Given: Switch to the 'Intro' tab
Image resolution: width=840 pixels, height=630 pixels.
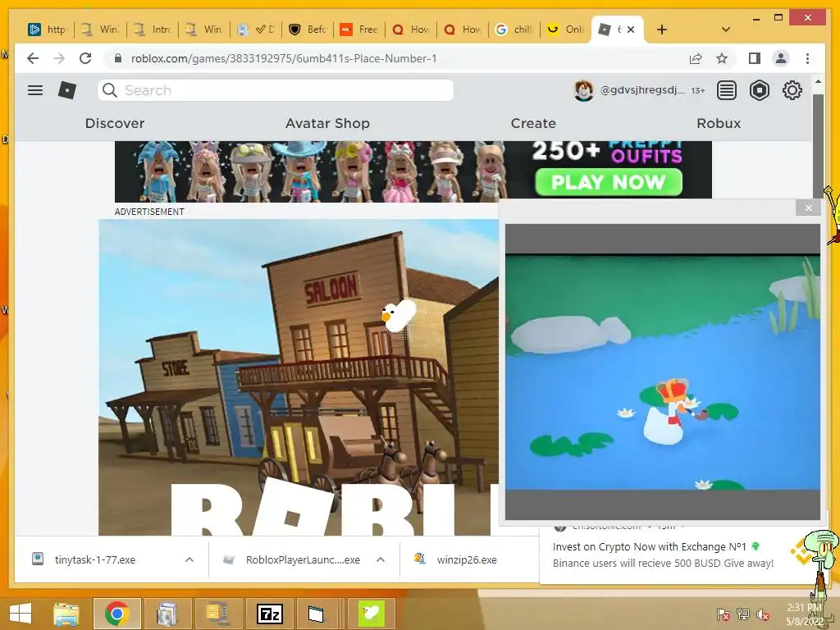Looking at the screenshot, I should tap(153, 30).
